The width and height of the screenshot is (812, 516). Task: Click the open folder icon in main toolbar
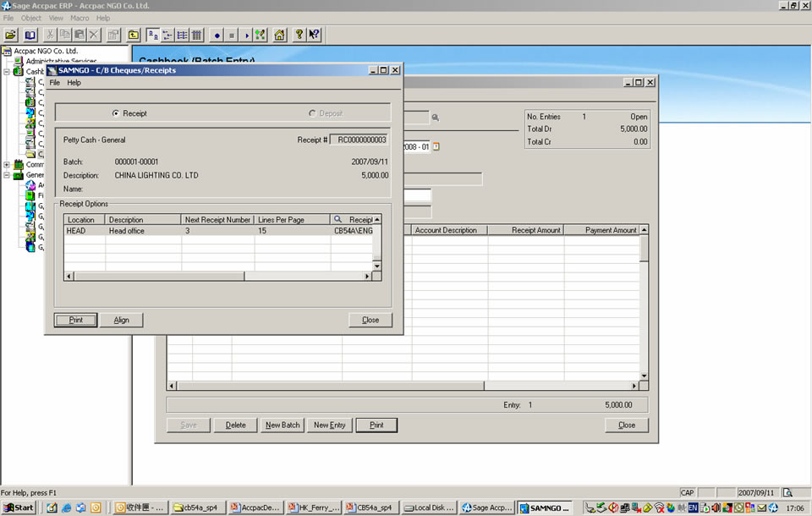11,35
